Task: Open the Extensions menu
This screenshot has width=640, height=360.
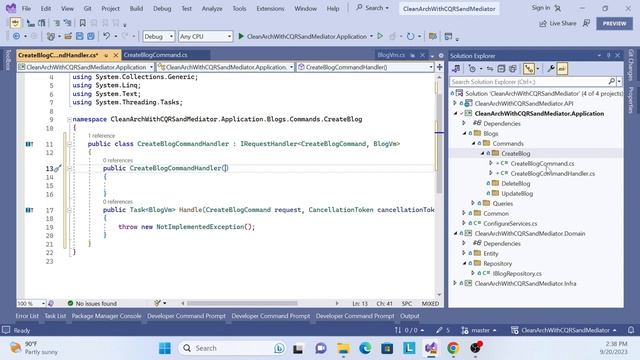Action: click(270, 8)
